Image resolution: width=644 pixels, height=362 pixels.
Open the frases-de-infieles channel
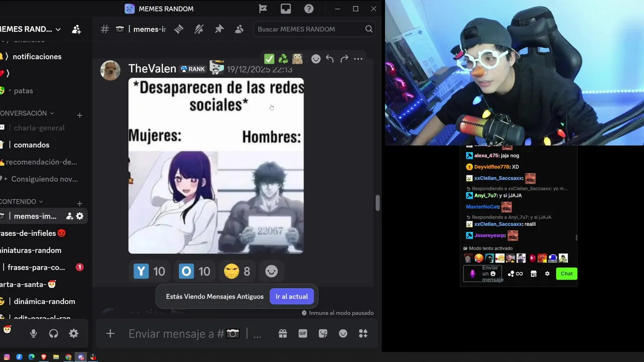28,233
